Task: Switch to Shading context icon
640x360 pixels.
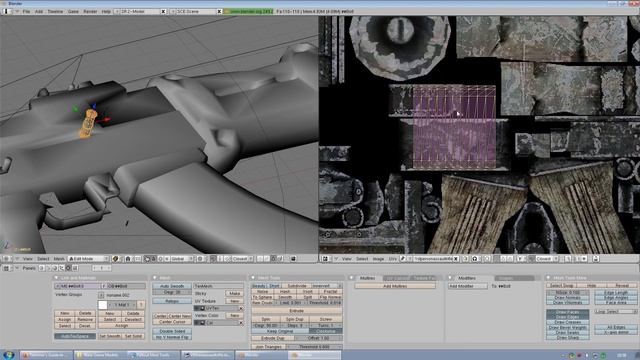Action: tap(55, 268)
